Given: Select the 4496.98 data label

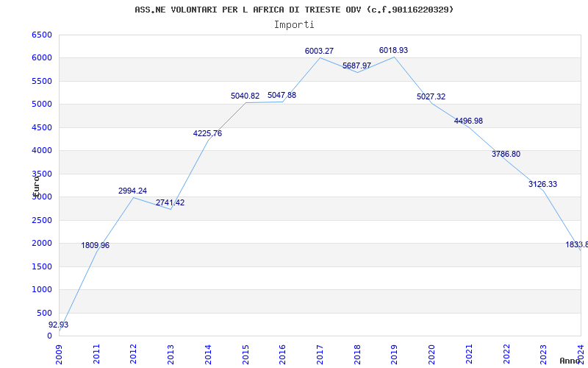Looking at the screenshot, I should click(468, 121).
